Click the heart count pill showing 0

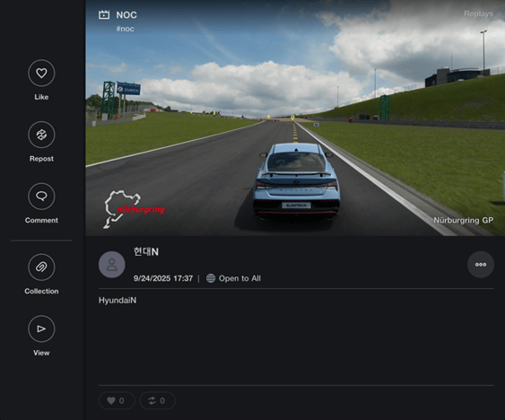click(x=117, y=400)
